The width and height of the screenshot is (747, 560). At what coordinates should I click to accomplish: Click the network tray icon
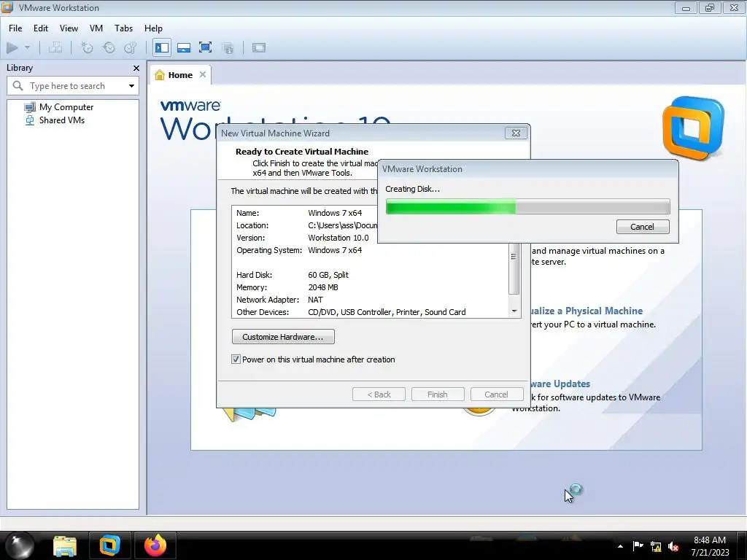click(656, 547)
